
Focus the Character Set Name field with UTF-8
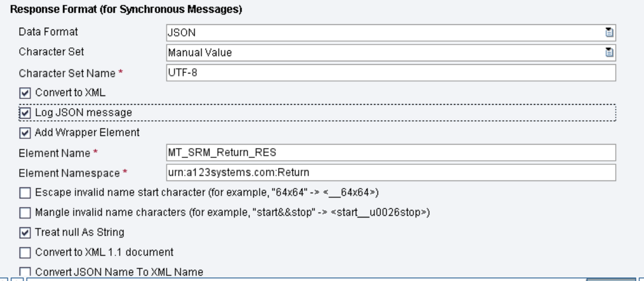pos(390,73)
